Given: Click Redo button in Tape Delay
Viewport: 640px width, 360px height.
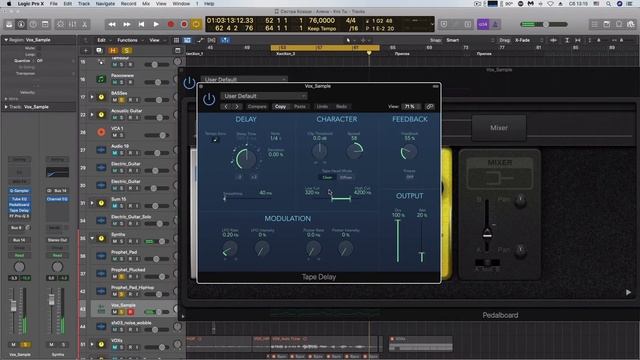Looking at the screenshot, I should coord(341,107).
